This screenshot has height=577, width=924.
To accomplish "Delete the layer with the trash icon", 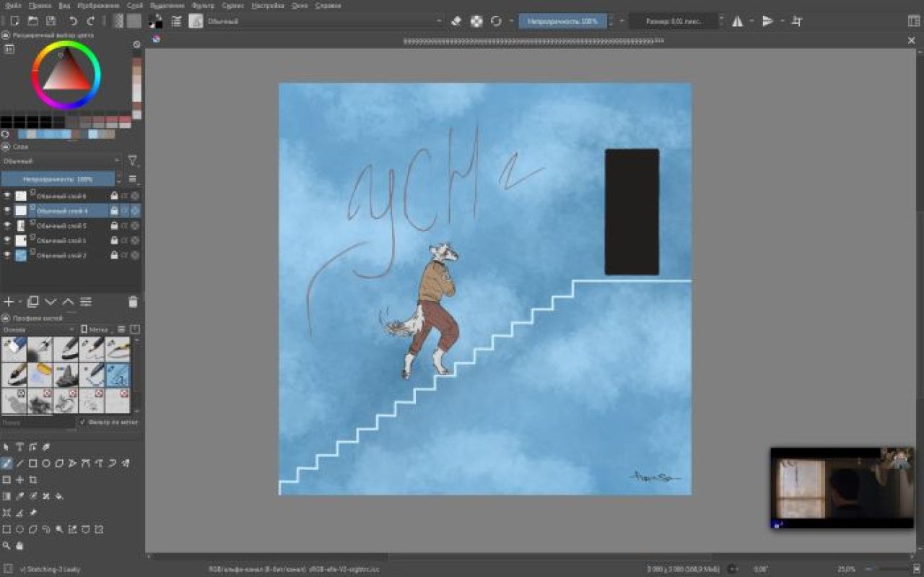I will click(133, 302).
